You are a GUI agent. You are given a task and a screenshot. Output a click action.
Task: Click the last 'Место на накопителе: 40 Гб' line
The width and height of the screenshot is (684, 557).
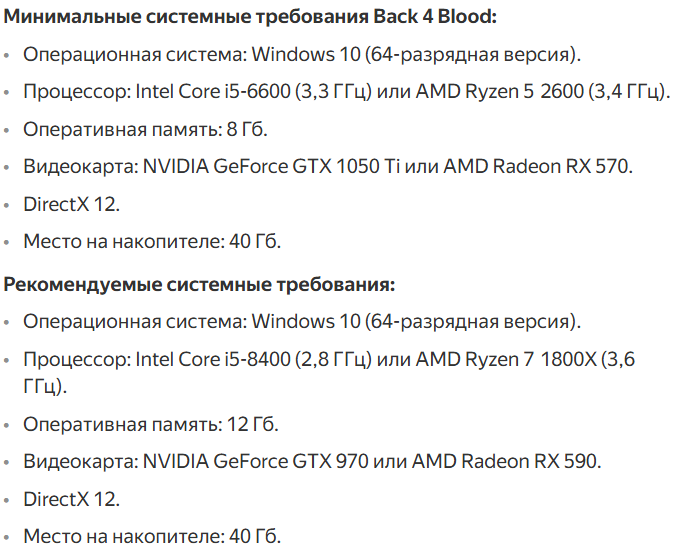(x=152, y=535)
